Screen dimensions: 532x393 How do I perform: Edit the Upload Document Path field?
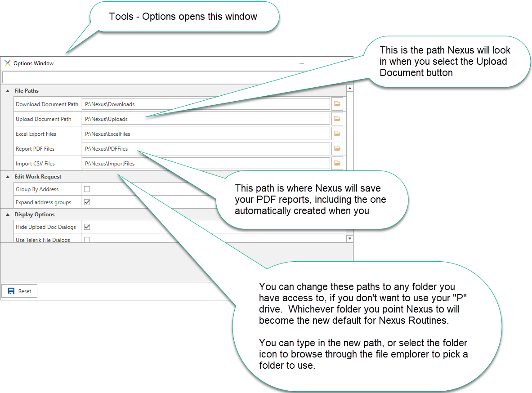206,119
